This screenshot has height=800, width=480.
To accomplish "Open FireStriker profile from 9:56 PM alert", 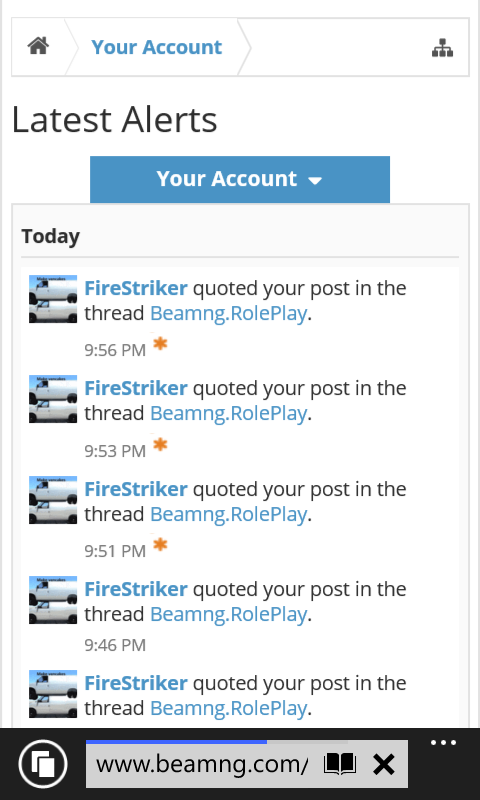I will point(136,288).
